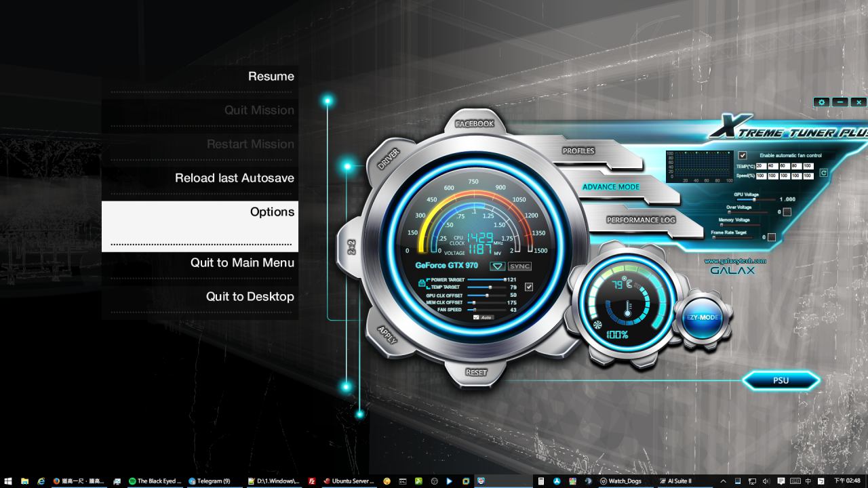Click the fan curve refresh icon
The width and height of the screenshot is (868, 488).
click(x=823, y=174)
